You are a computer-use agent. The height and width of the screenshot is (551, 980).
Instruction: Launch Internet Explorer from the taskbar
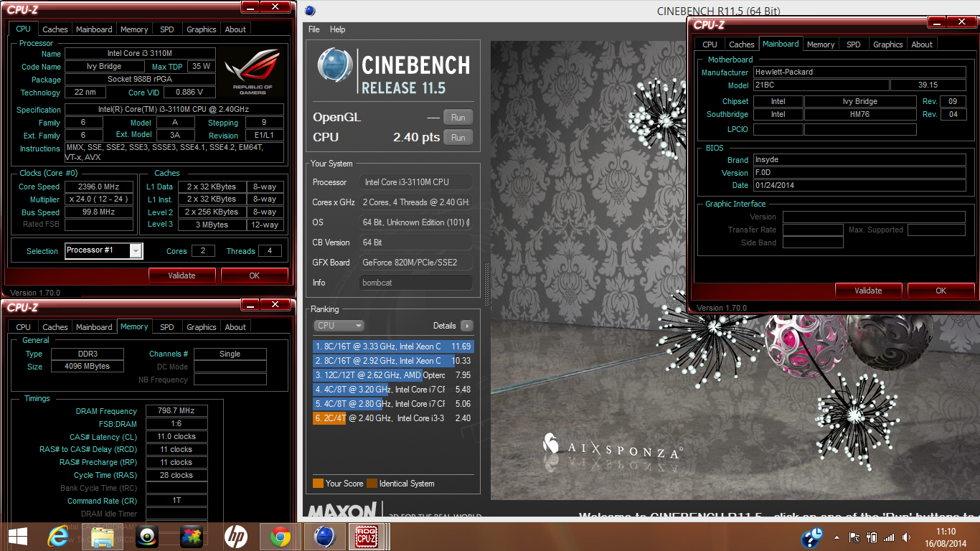(x=57, y=537)
